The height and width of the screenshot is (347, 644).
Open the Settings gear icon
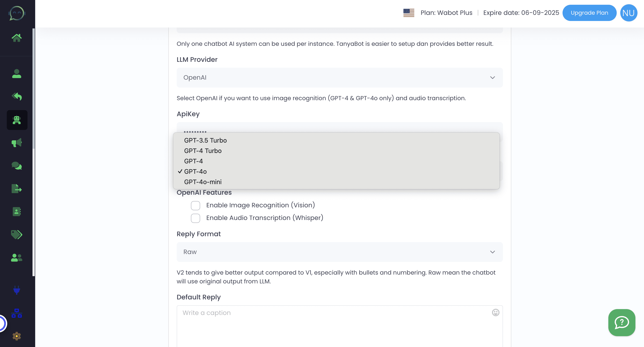point(17,337)
